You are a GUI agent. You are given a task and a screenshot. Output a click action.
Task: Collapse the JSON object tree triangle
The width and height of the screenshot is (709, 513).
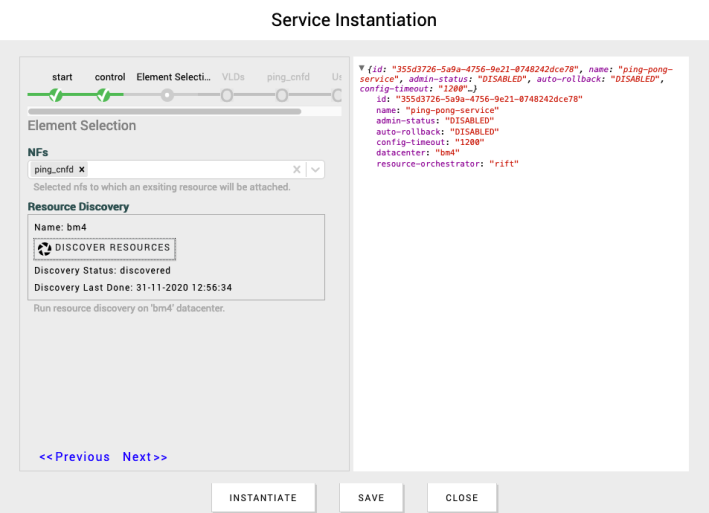(x=361, y=68)
